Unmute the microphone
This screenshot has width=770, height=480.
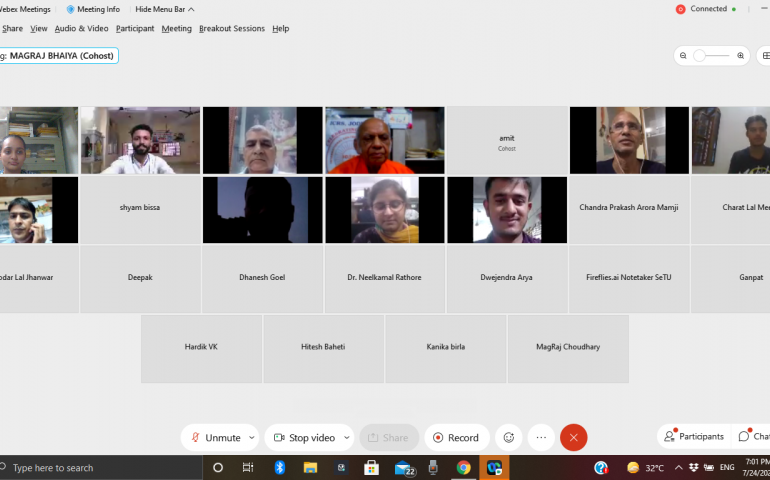pos(216,437)
